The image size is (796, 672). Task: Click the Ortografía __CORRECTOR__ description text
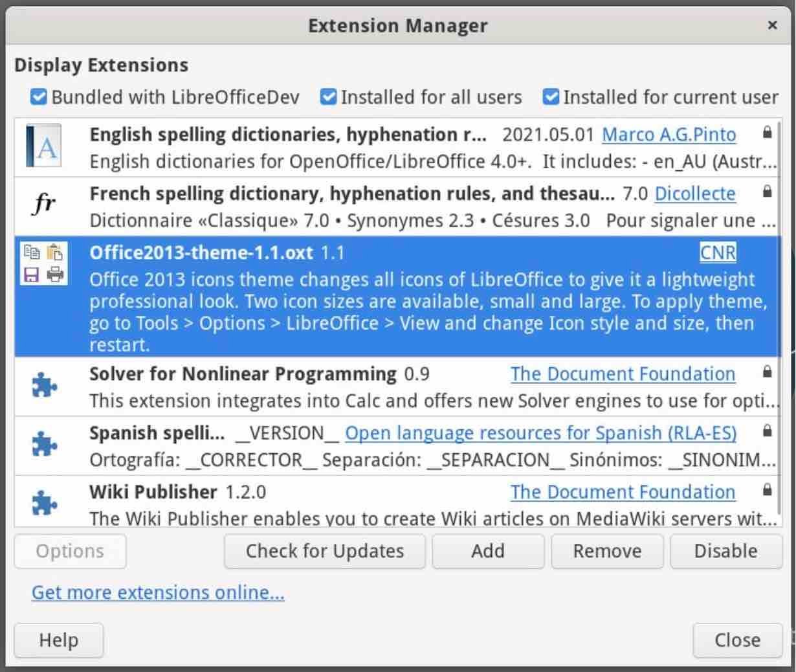pos(432,460)
